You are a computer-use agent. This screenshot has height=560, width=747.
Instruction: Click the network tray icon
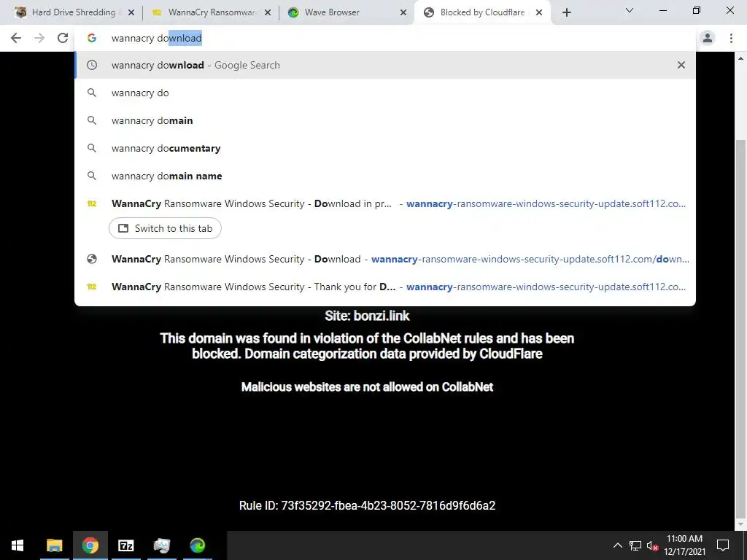[x=635, y=545]
